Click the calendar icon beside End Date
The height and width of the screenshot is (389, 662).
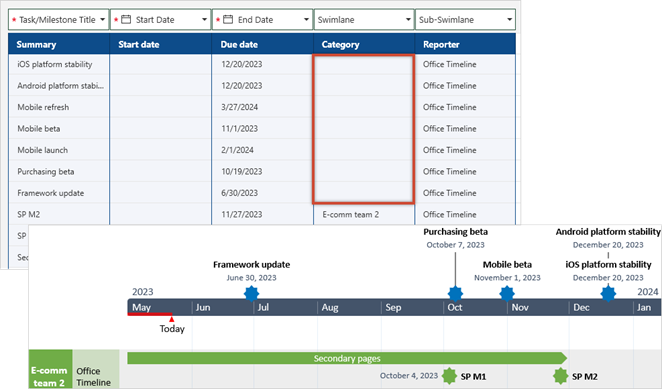[228, 19]
